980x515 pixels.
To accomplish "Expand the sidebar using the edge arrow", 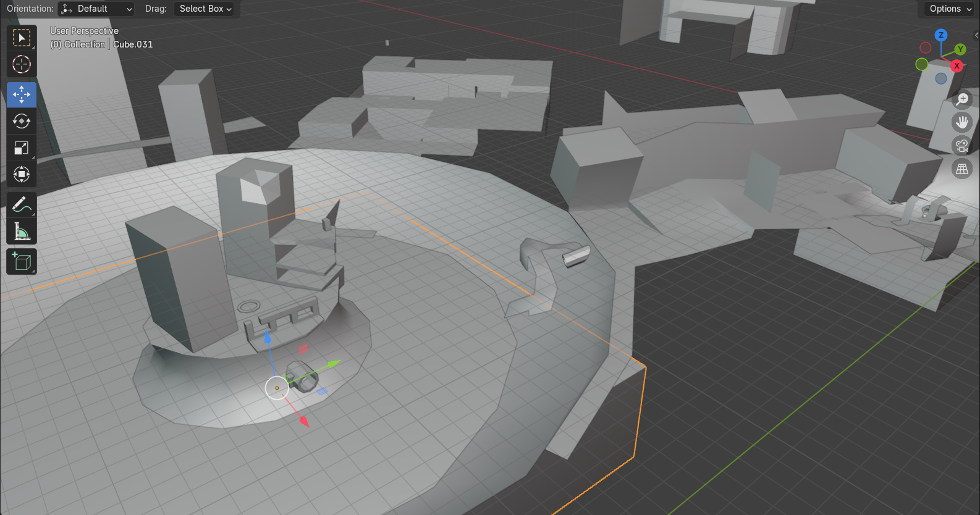I will coord(976,35).
